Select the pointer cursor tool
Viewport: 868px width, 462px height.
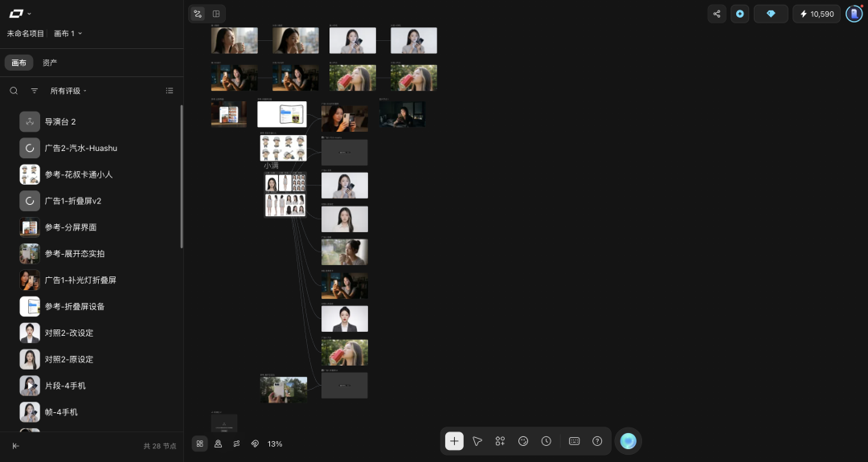[477, 441]
